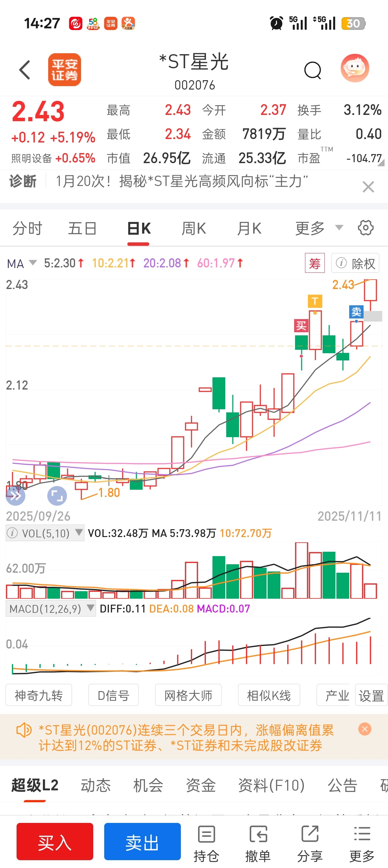Tap the alarm clock status icon
This screenshot has height=868, width=388.
[277, 23]
